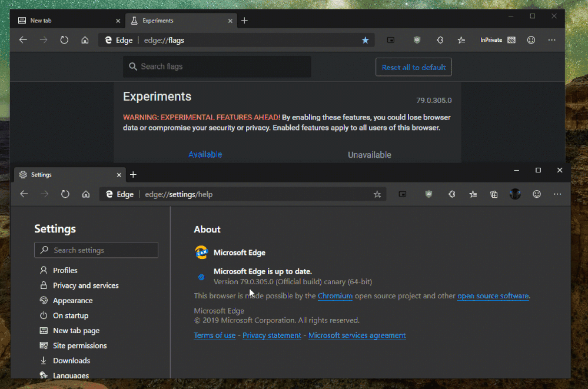Follow the Chromium link
This screenshot has height=389, width=588.
[x=335, y=296]
